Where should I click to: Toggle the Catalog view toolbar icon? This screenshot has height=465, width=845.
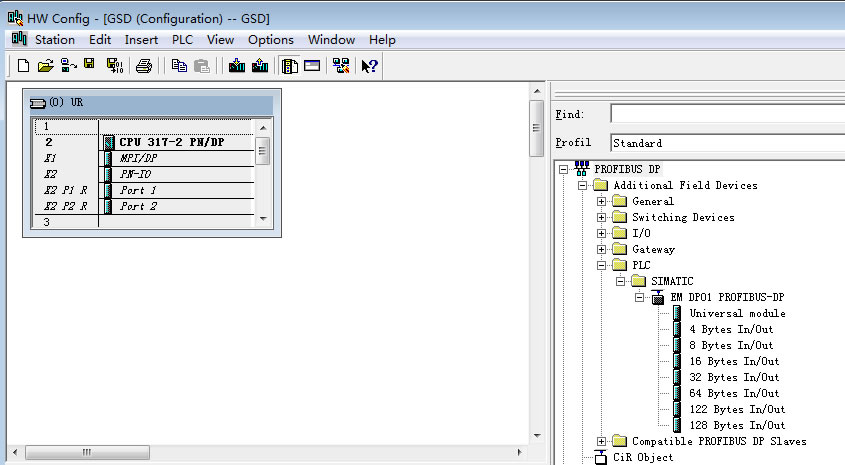(x=290, y=66)
